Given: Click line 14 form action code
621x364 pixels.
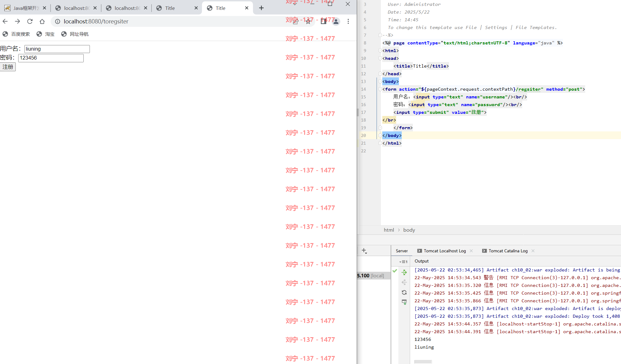Looking at the screenshot, I should [x=484, y=89].
